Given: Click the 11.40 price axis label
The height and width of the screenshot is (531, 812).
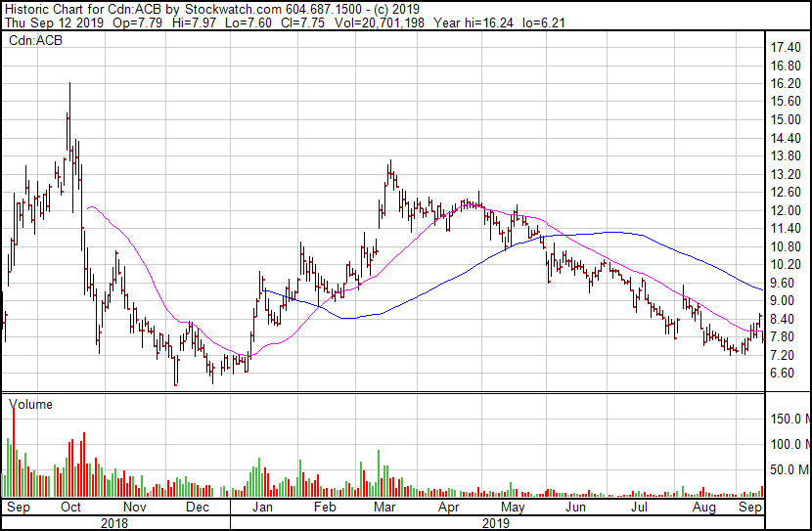Looking at the screenshot, I should click(x=786, y=228).
